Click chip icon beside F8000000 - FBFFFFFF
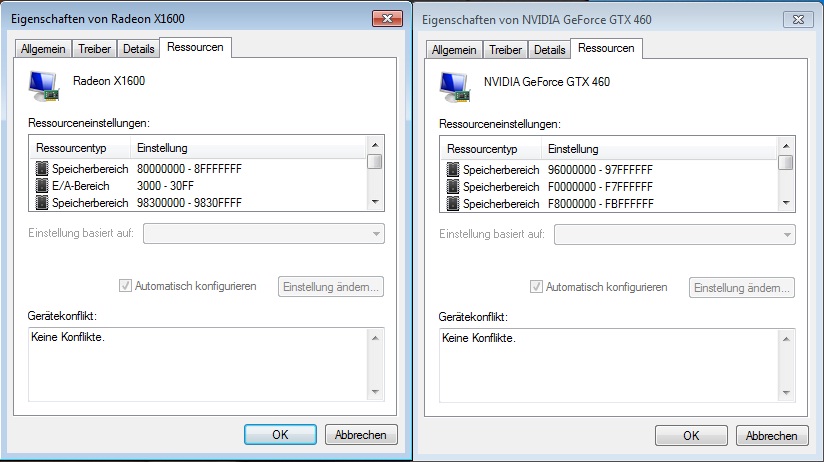This screenshot has height=462, width=824. pyautogui.click(x=452, y=203)
